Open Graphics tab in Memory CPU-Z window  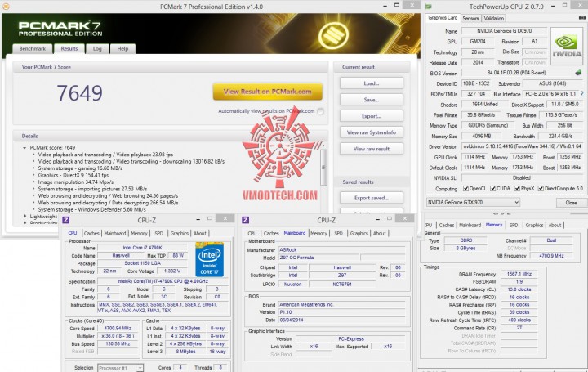(534, 225)
